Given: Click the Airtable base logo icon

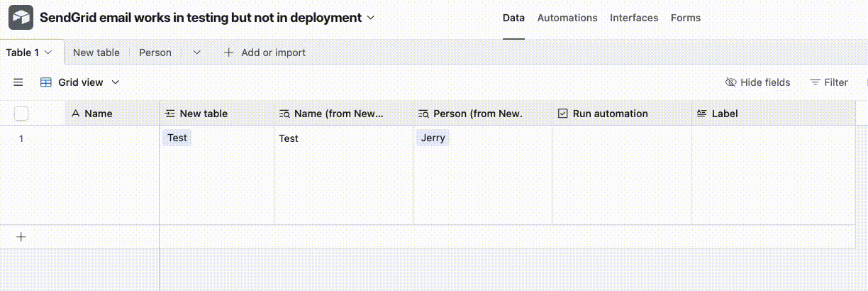Looking at the screenshot, I should coord(21,18).
